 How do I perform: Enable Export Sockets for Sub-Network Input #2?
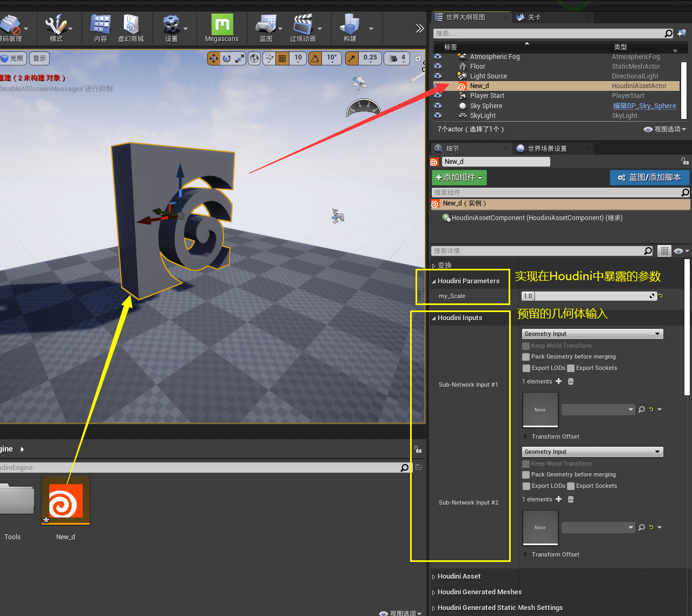[571, 486]
